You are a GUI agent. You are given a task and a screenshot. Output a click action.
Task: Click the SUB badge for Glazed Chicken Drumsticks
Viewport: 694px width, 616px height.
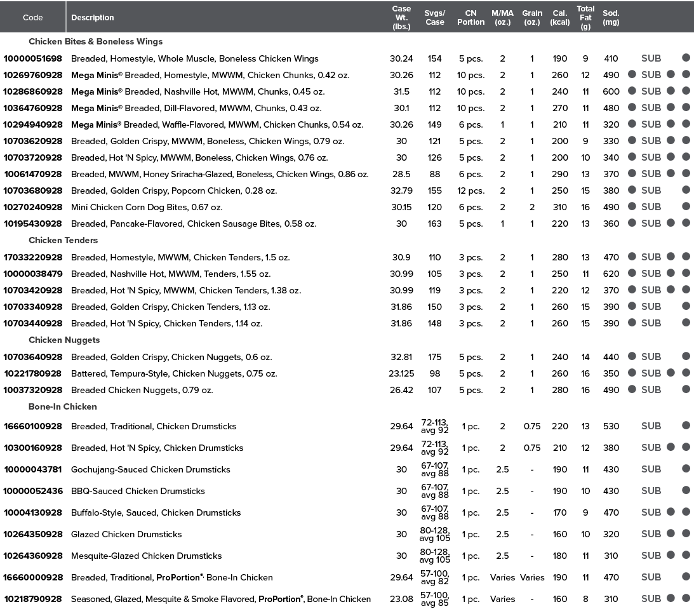tap(651, 534)
